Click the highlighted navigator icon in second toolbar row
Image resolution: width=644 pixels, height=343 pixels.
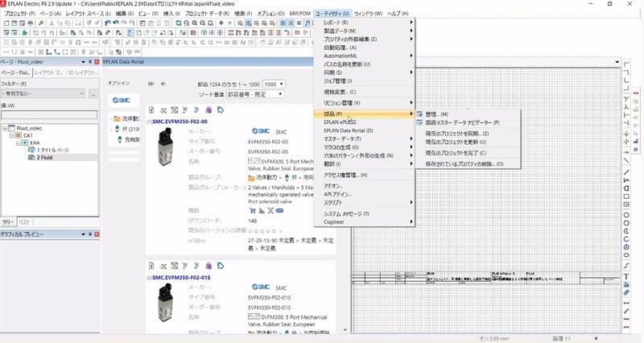click(x=130, y=32)
